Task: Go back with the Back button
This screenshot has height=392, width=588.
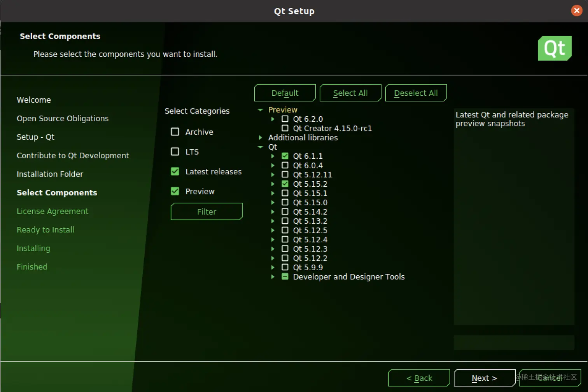Action: (x=419, y=378)
